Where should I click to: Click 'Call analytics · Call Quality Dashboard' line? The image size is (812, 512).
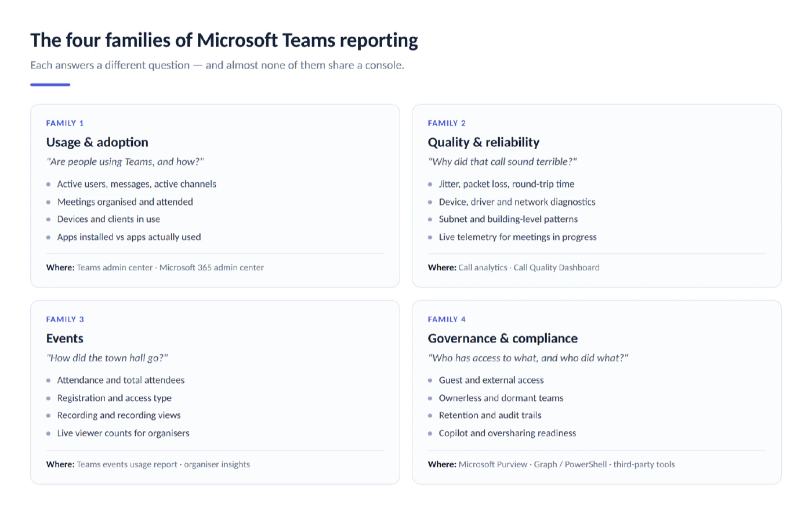coord(529,268)
